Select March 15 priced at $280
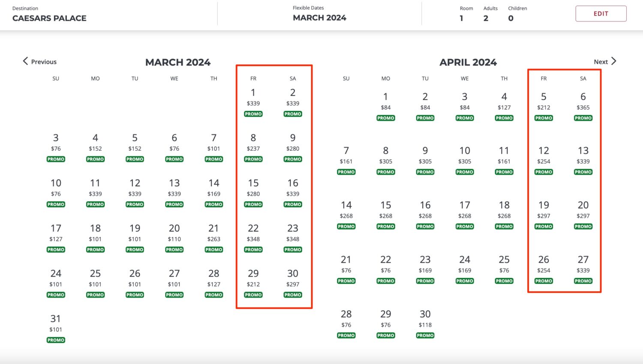The height and width of the screenshot is (364, 643). [253, 188]
